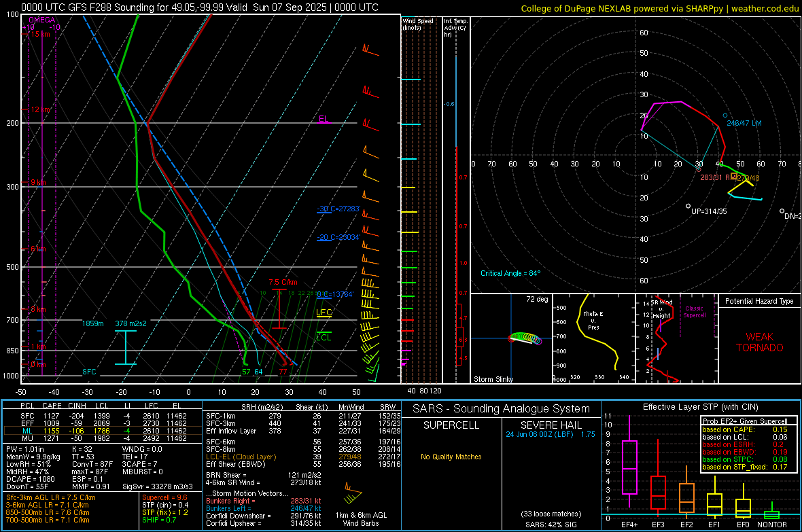This screenshot has height=532, width=802.
Task: Click the '(33 loose matches)' text
Action: point(551,514)
